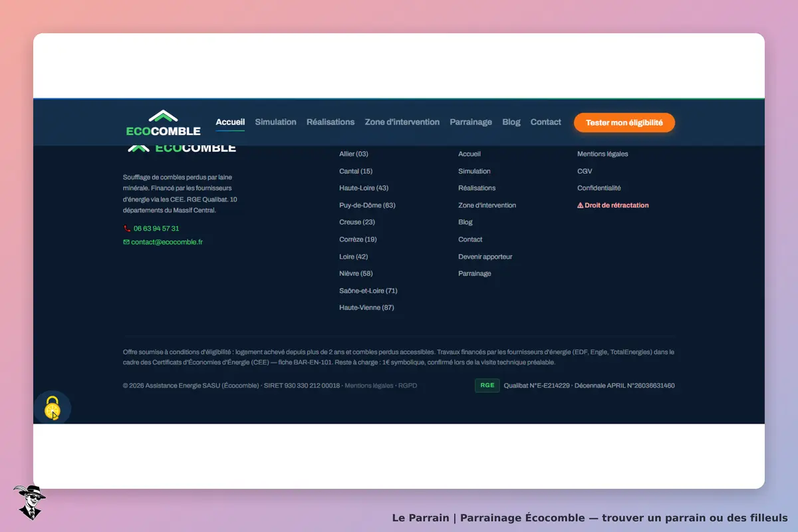Screen dimensions: 798x532
Task: Click the Tester mon éligibilité button
Action: (x=624, y=123)
